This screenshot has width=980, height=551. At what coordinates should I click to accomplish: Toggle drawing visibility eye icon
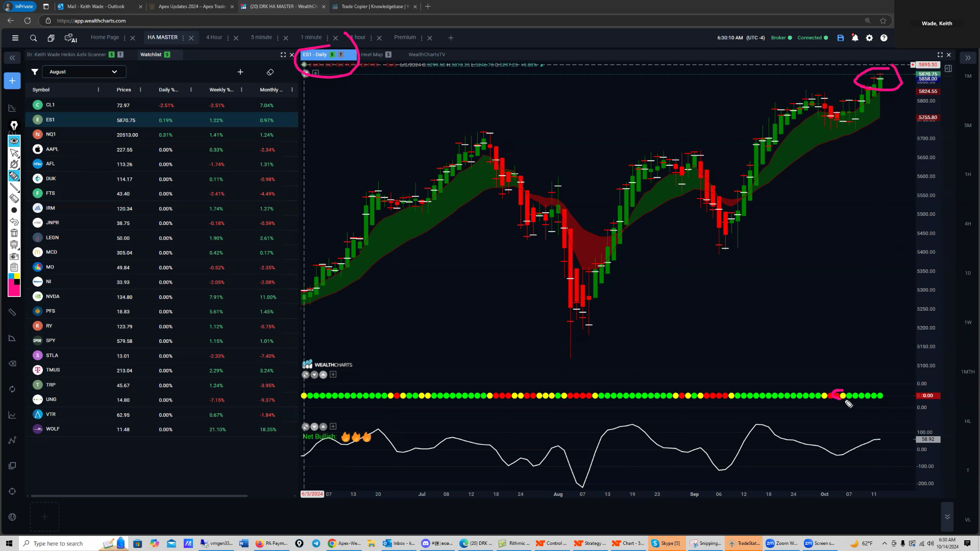click(x=14, y=141)
